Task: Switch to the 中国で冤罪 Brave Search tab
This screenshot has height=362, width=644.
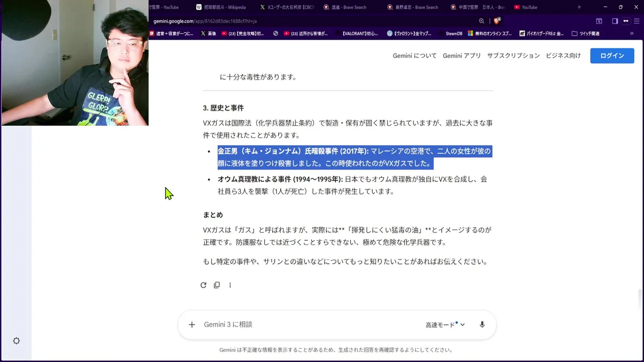Action: tap(478, 7)
